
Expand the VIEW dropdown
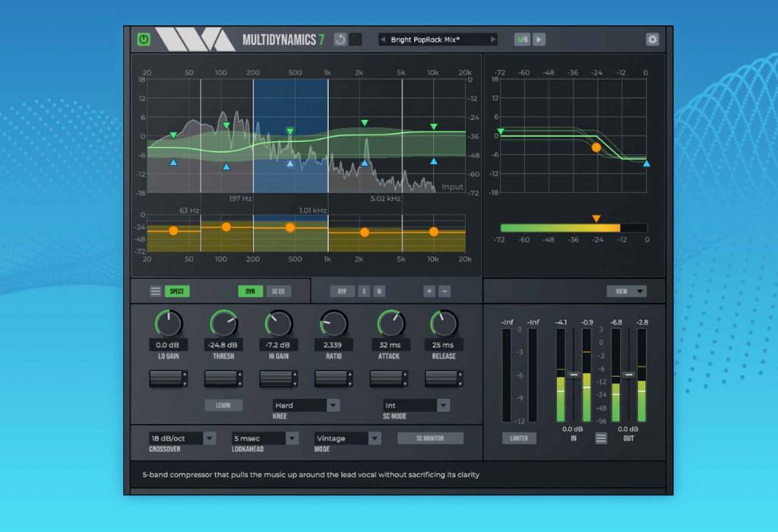[627, 291]
